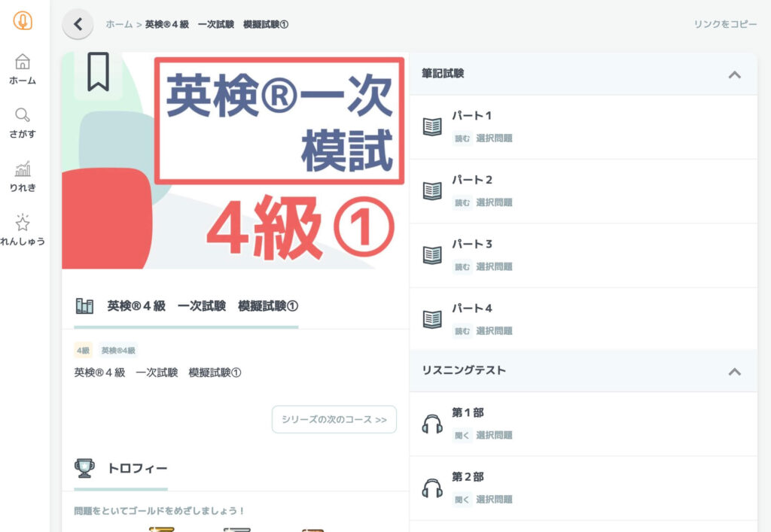
Task: Open パート3 reading section
Action: pos(583,254)
